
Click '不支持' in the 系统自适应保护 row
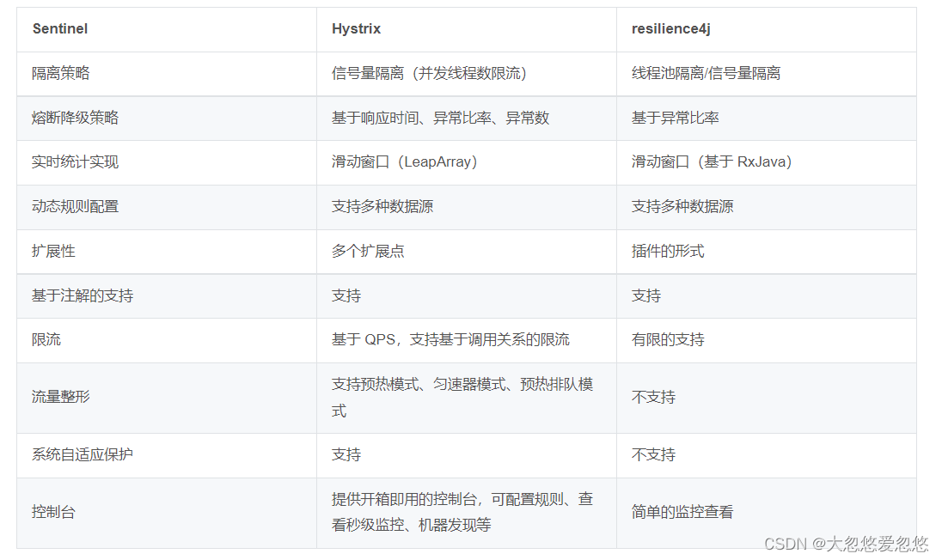tap(653, 454)
